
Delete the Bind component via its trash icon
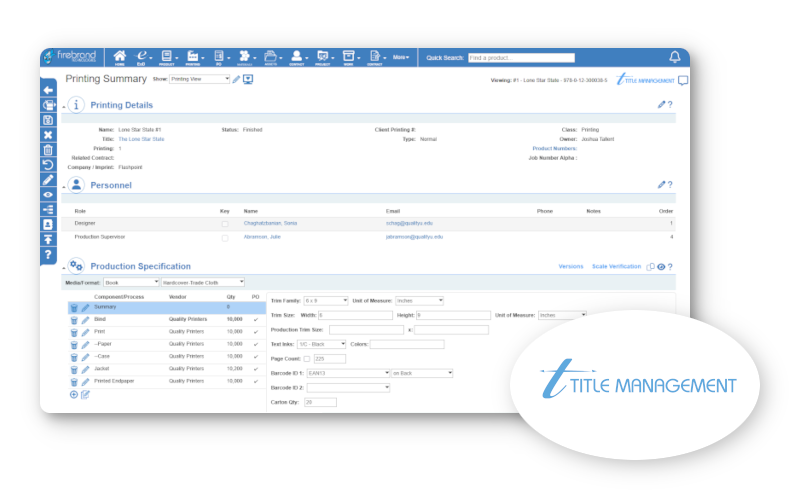(74, 320)
